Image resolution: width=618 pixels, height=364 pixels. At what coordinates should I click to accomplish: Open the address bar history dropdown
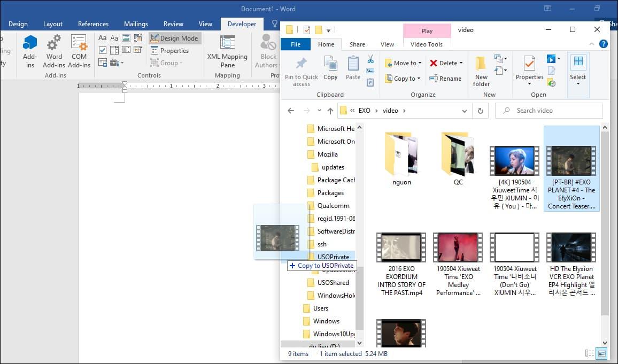[x=465, y=111]
